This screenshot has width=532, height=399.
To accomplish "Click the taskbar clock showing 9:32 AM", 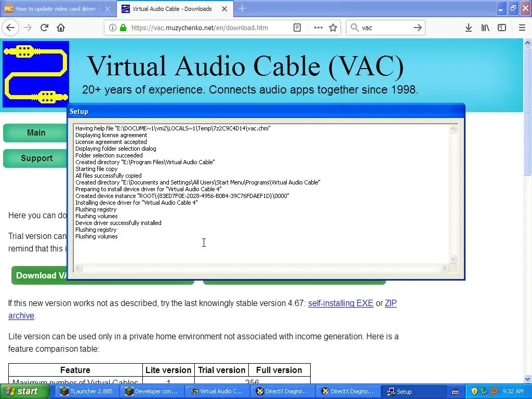I will (x=513, y=391).
